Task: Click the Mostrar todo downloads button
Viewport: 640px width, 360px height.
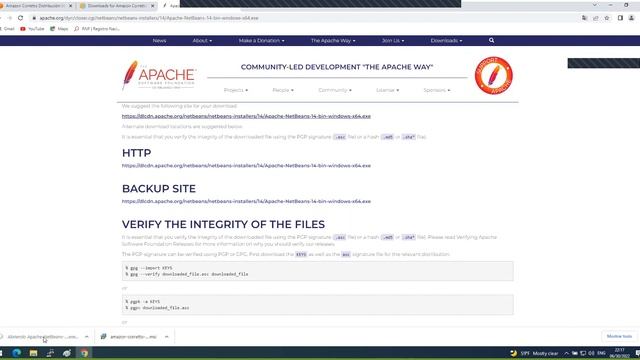Action: [x=619, y=336]
